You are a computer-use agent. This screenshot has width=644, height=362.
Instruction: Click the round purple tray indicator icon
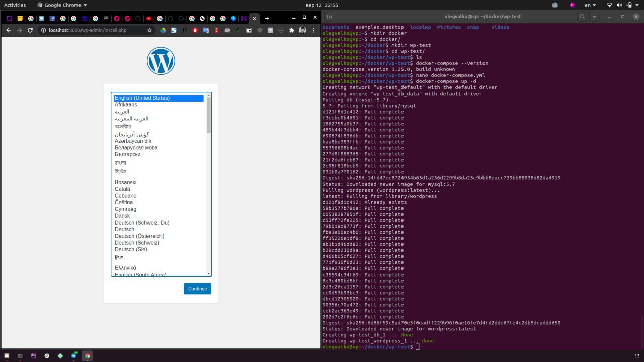click(572, 5)
